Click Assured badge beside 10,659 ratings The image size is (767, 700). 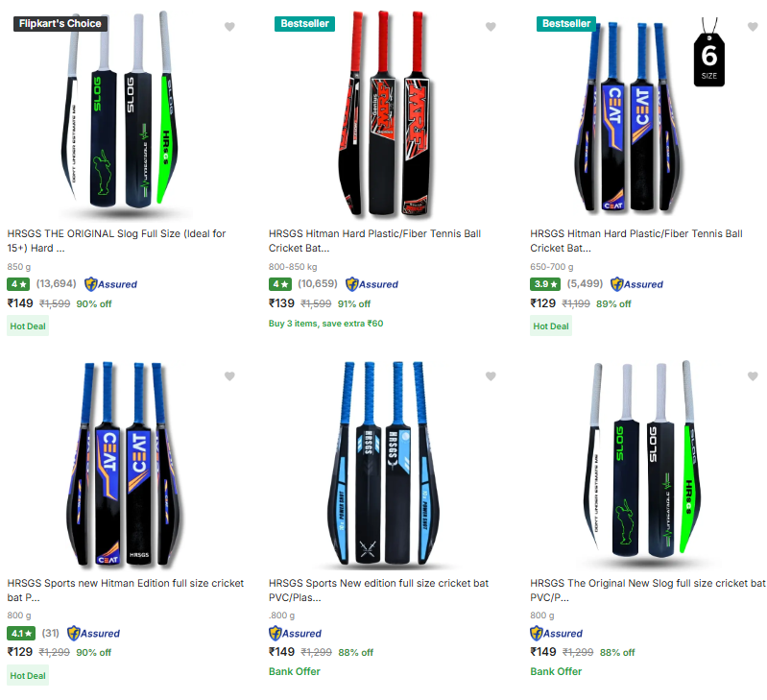(x=372, y=284)
